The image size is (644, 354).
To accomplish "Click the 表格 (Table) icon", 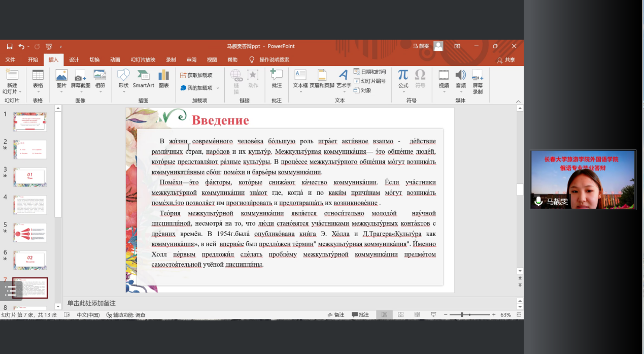I will coord(38,75).
